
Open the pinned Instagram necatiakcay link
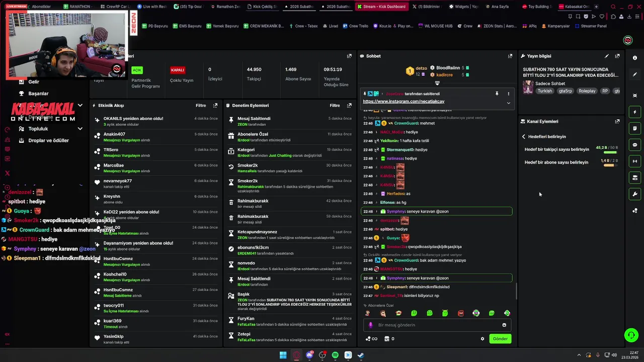pyautogui.click(x=404, y=102)
